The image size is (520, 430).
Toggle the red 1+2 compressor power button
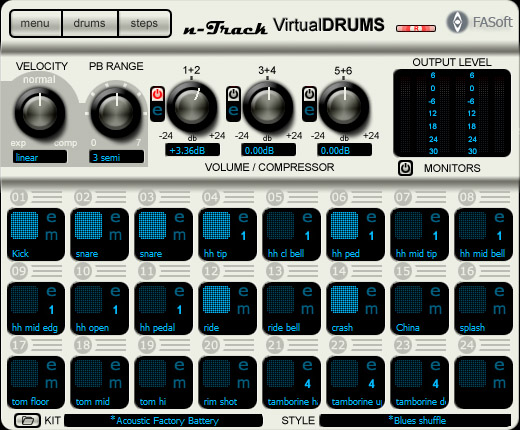pyautogui.click(x=157, y=94)
